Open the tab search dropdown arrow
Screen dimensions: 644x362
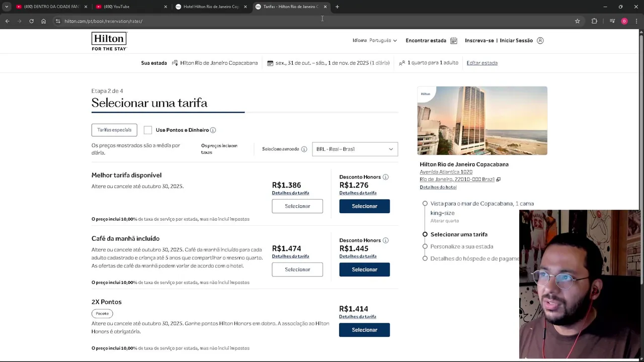tap(7, 7)
